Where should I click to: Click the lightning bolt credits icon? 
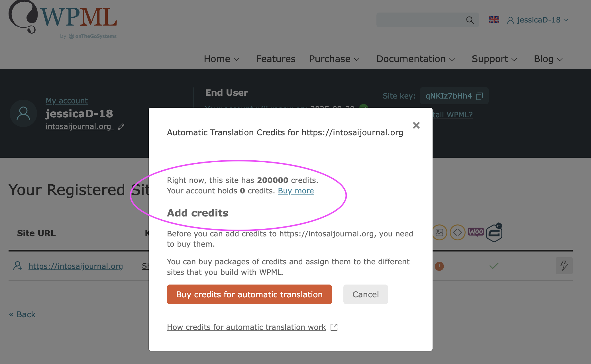point(564,266)
